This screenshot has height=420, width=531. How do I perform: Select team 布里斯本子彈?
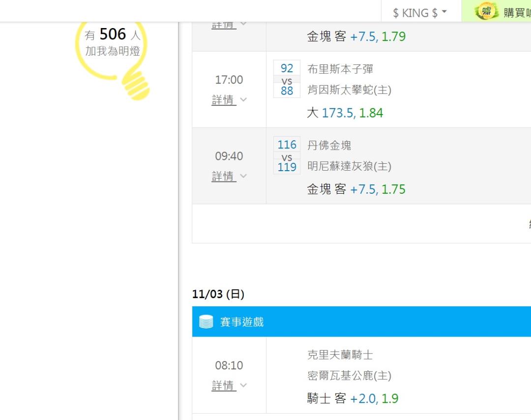tap(340, 69)
